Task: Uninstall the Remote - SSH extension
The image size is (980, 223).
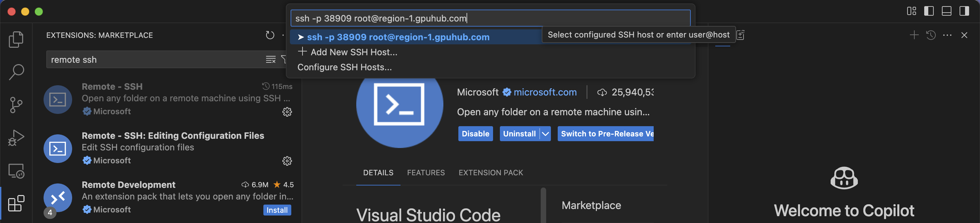Action: pos(519,134)
